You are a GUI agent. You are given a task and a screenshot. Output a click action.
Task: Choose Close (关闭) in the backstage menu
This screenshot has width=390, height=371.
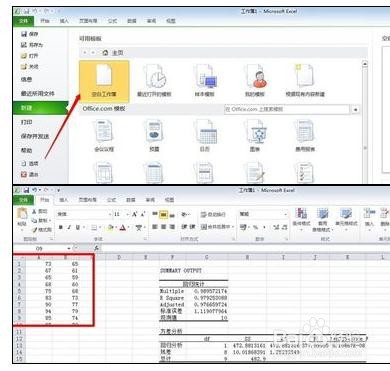[x=30, y=67]
